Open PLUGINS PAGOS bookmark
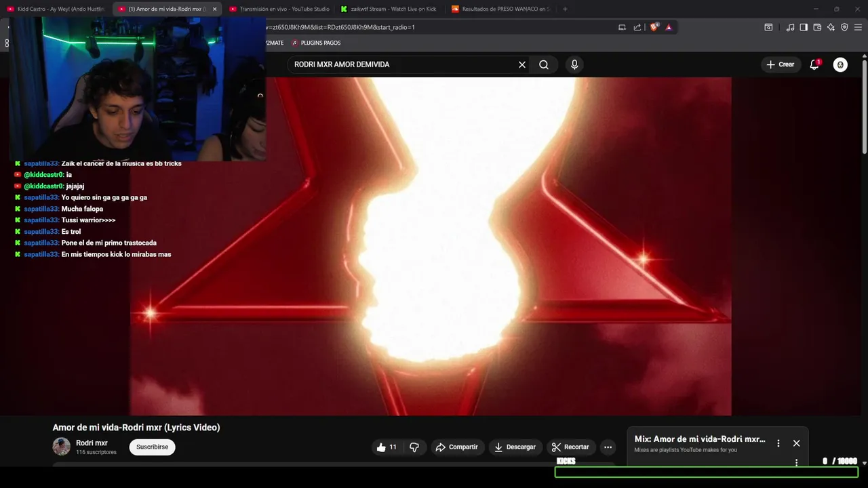The image size is (868, 488). coord(316,43)
